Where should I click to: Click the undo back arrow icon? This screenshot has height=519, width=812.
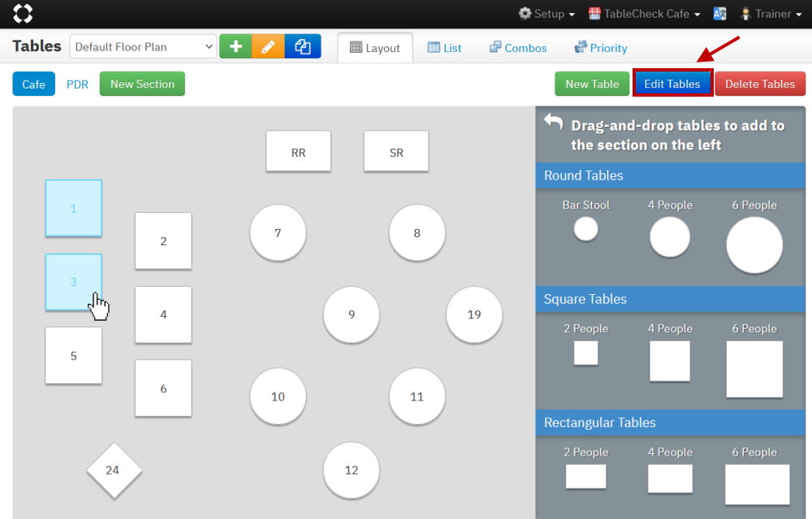point(553,123)
